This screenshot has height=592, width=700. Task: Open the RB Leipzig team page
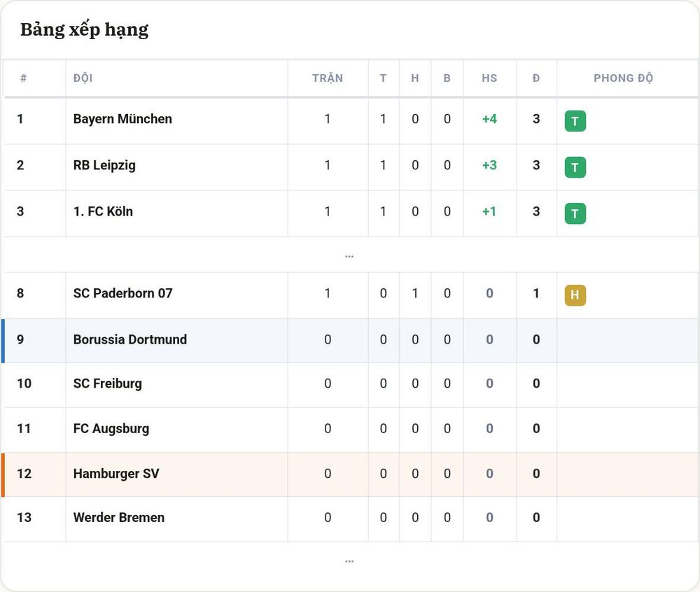click(104, 166)
